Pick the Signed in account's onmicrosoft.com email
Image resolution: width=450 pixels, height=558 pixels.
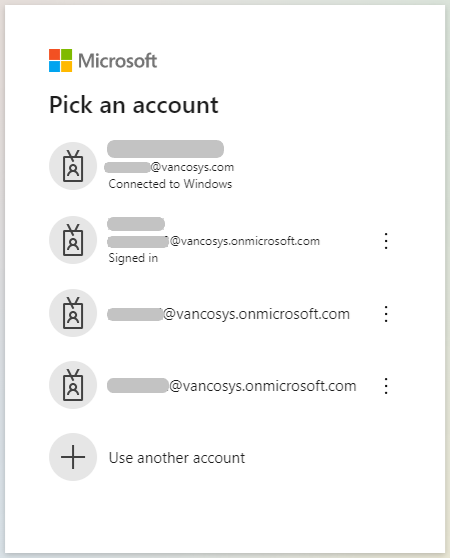(213, 241)
